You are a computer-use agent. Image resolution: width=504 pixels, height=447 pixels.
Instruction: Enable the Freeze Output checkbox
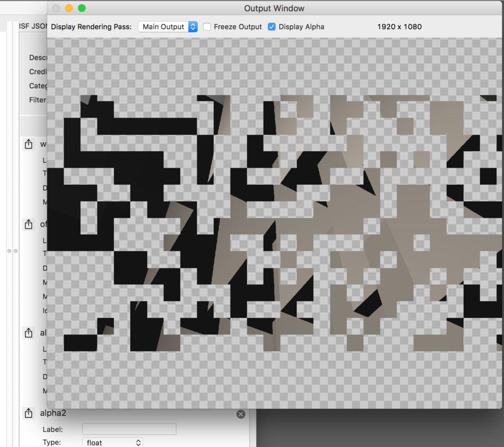click(207, 27)
